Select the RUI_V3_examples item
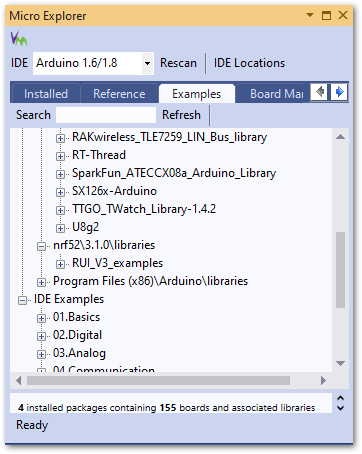 tap(118, 263)
